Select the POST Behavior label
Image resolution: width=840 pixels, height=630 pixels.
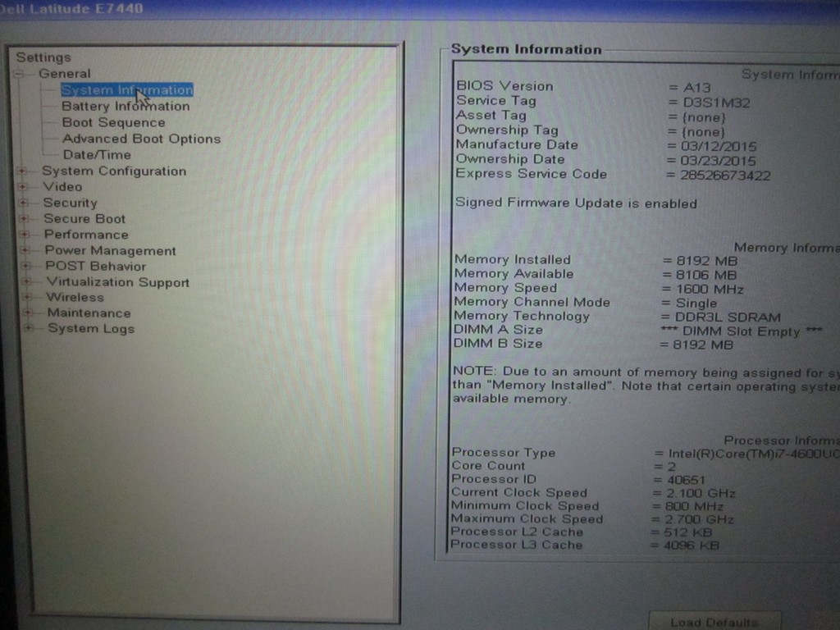[95, 267]
